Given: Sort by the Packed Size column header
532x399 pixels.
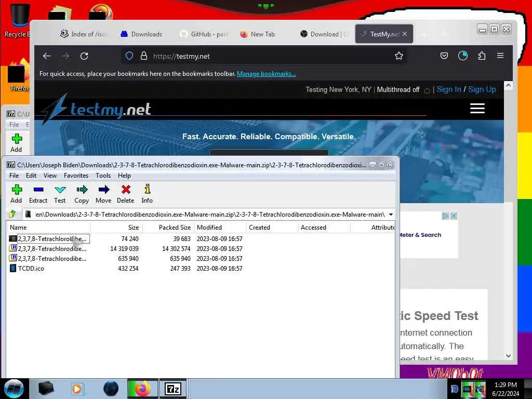Looking at the screenshot, I should [168, 228].
